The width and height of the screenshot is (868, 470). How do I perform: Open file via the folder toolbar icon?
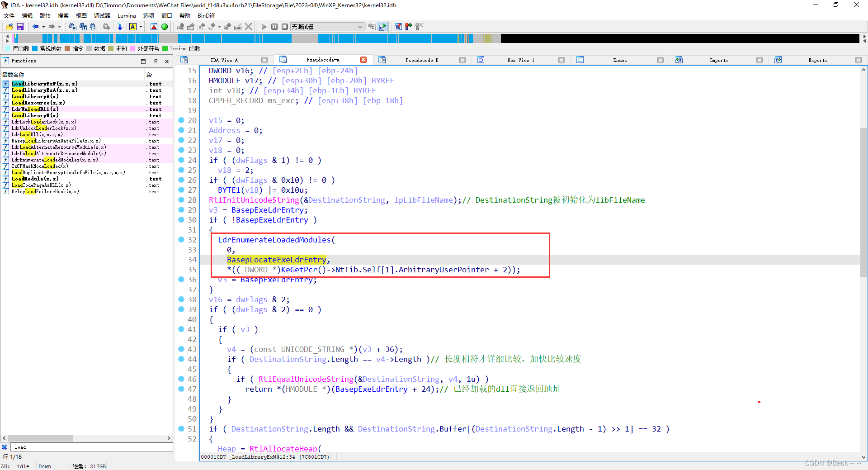[9, 27]
